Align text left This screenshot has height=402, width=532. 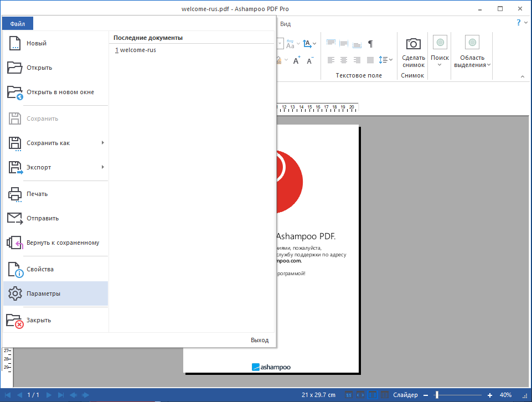pyautogui.click(x=331, y=60)
